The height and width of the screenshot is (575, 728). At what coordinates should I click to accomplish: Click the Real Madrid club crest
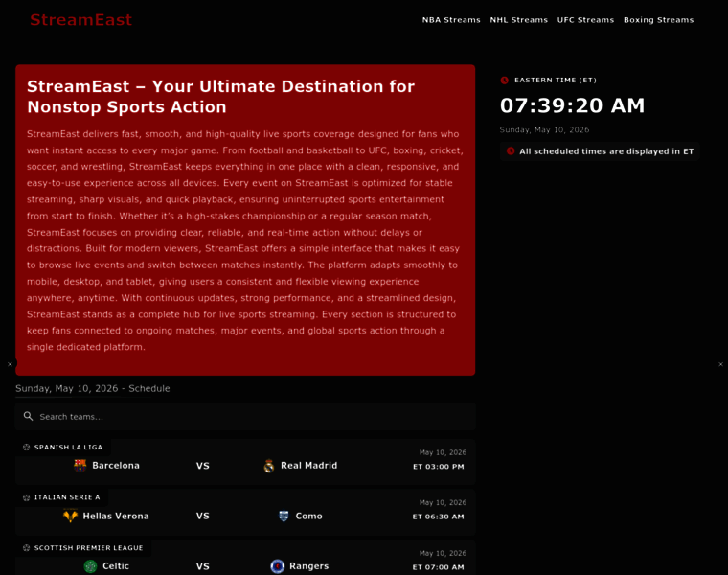pyautogui.click(x=269, y=466)
